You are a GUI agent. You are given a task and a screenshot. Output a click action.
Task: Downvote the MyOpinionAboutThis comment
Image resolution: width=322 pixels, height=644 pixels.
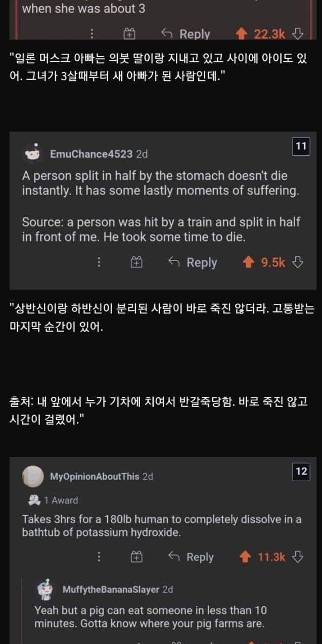pos(298,557)
